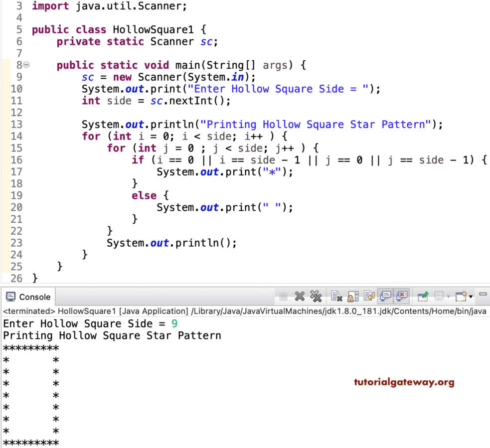Open the Open Console dropdown arrow
This screenshot has height=448, width=490.
coord(470,296)
